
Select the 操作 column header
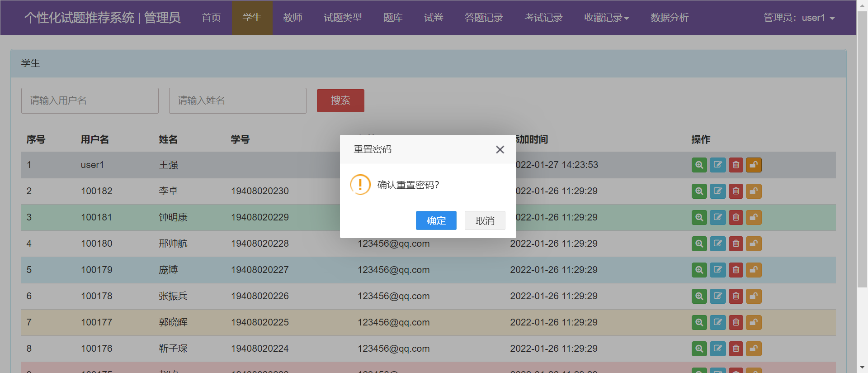point(701,139)
